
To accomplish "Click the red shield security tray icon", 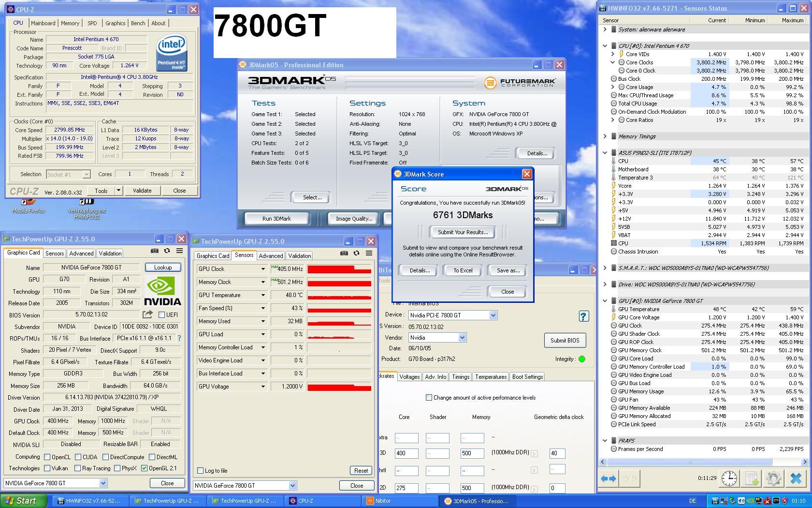I will pyautogui.click(x=784, y=501).
